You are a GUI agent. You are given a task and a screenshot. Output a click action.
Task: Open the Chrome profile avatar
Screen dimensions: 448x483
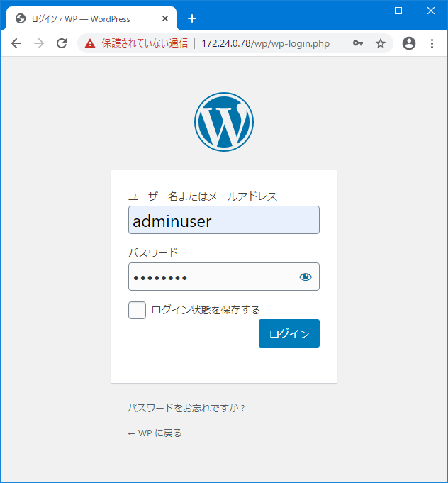(x=409, y=43)
